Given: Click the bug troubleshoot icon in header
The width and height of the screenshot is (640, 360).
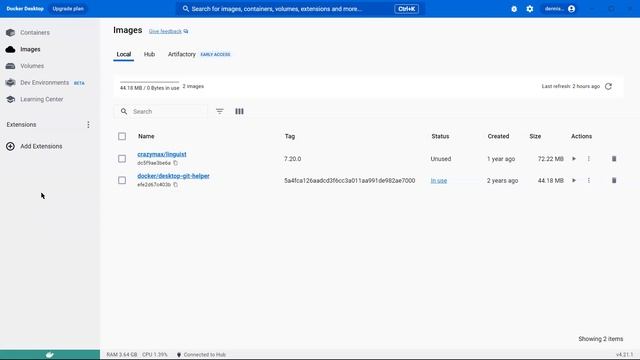Looking at the screenshot, I should coord(514,9).
